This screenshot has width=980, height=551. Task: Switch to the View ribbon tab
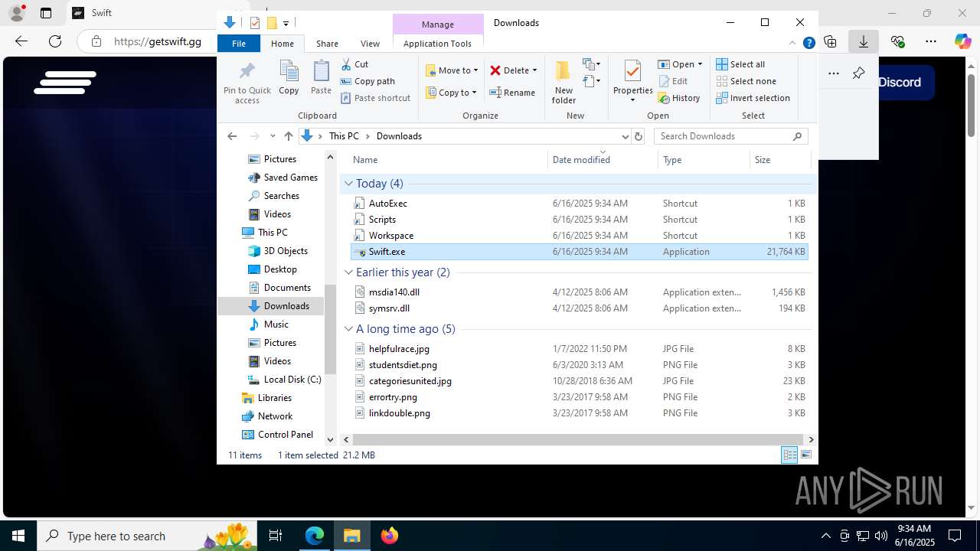click(x=370, y=44)
